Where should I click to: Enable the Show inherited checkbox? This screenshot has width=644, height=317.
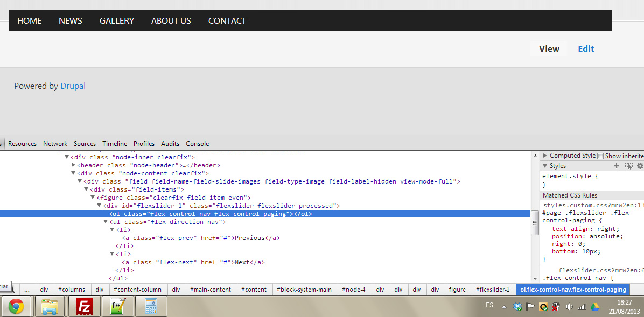click(600, 156)
